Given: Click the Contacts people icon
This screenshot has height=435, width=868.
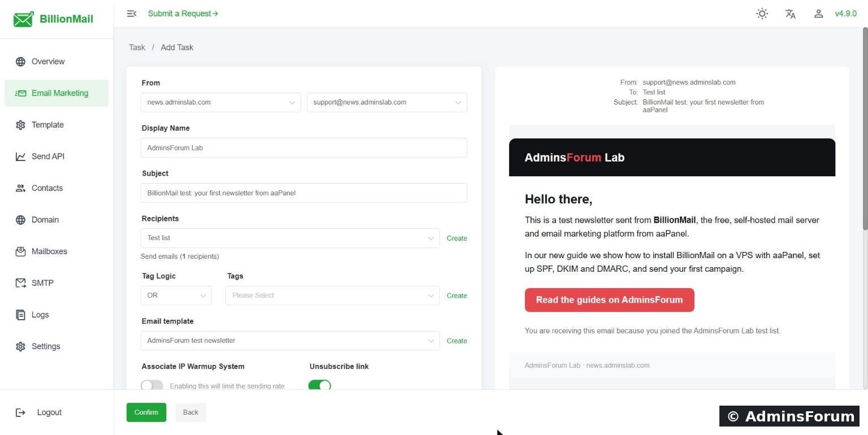Looking at the screenshot, I should (x=21, y=188).
